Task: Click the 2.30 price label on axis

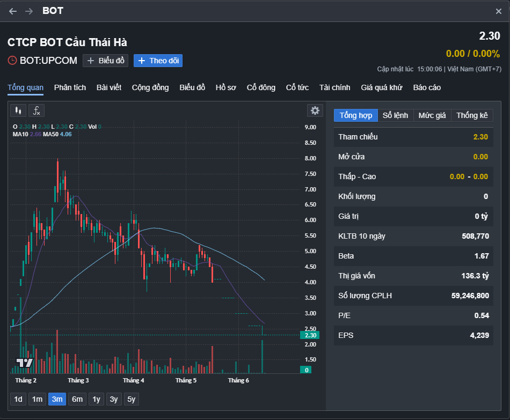Action: click(310, 335)
